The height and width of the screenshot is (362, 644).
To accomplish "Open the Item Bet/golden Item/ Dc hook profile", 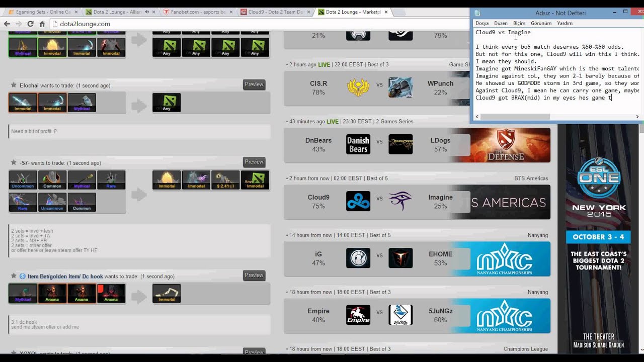I will (x=65, y=277).
